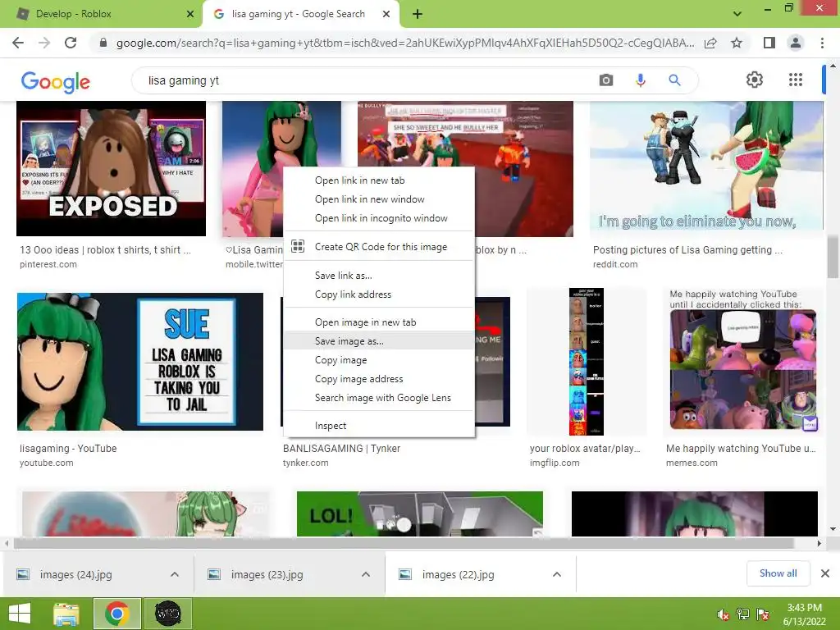Viewport: 840px width, 630px height.
Task: Open your roblox avatar/play link
Action: coord(585,449)
